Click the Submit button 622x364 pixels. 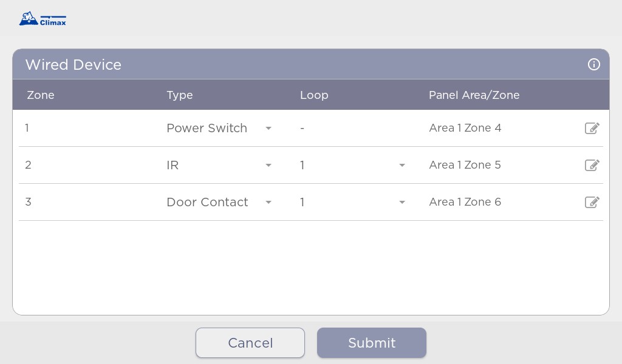[372, 343]
